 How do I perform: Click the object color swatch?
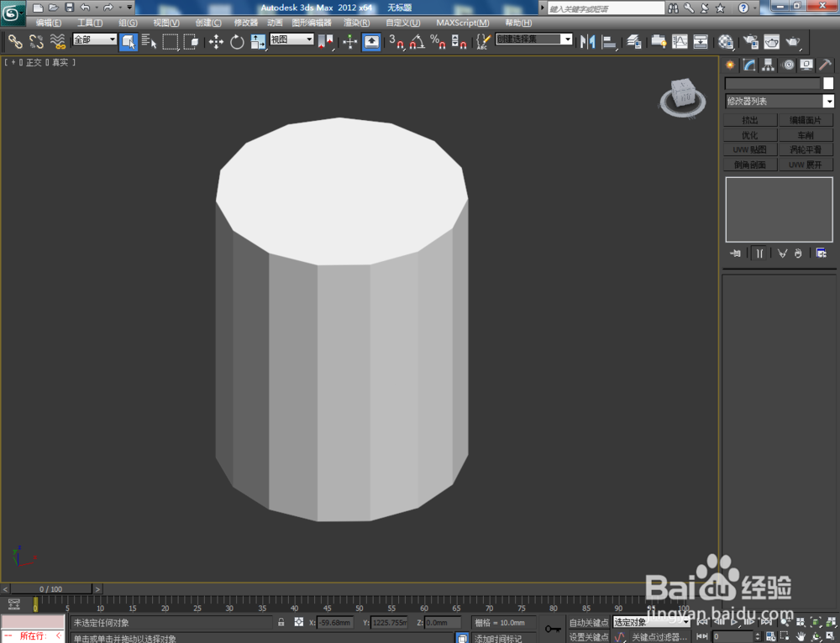pyautogui.click(x=828, y=83)
